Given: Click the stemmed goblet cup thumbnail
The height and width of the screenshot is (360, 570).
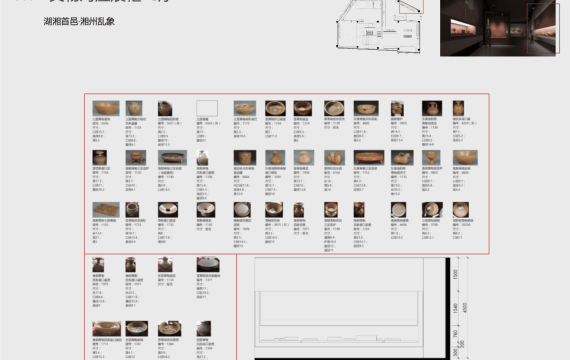Looking at the screenshot, I should [x=431, y=157].
